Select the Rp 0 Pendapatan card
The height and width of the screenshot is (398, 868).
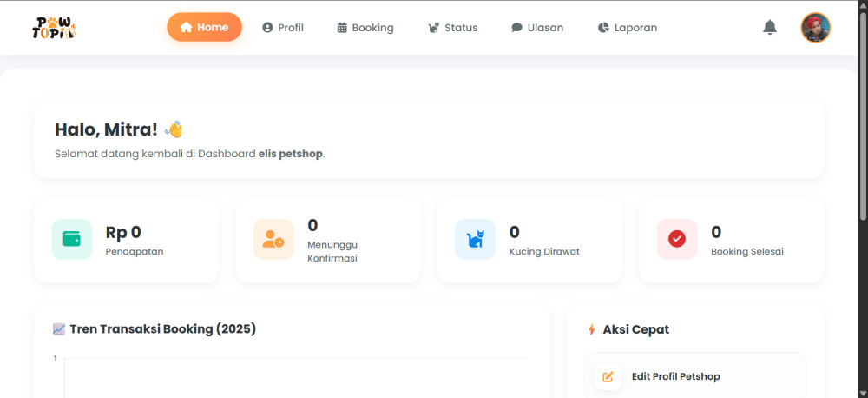click(x=127, y=240)
